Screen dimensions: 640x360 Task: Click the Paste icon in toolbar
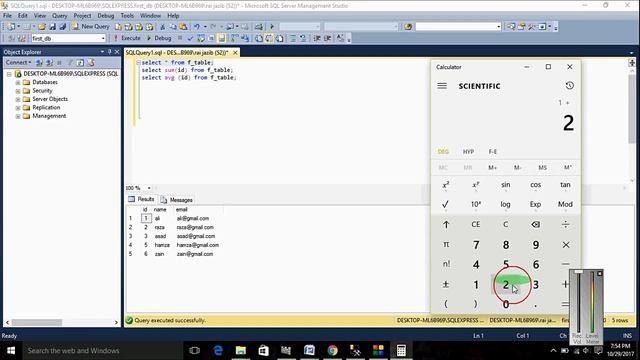click(x=184, y=27)
